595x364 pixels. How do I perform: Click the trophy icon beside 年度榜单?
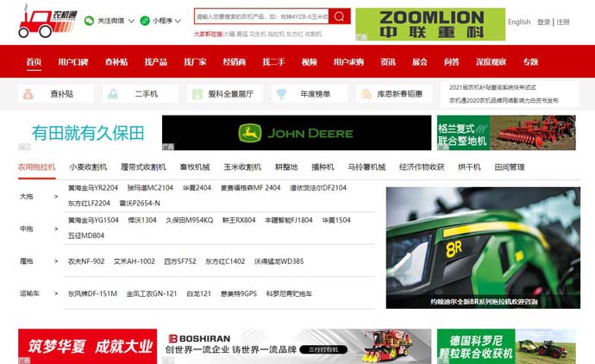(281, 94)
